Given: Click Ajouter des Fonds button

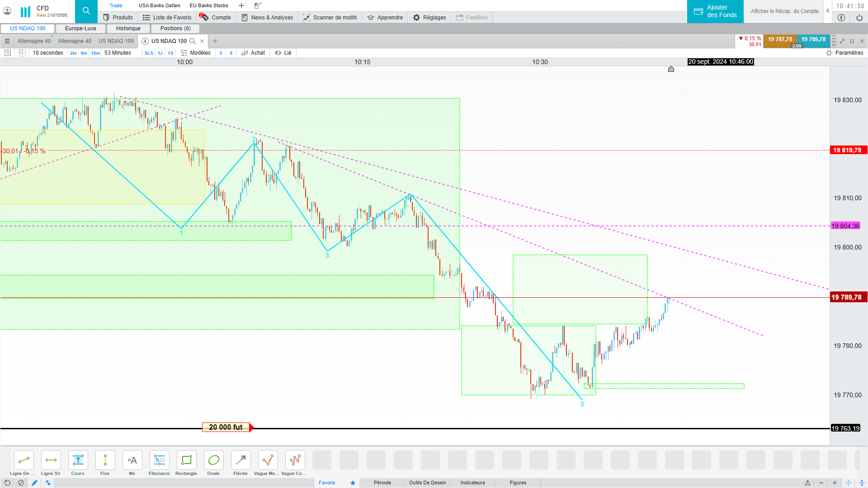Looking at the screenshot, I should coord(715,11).
